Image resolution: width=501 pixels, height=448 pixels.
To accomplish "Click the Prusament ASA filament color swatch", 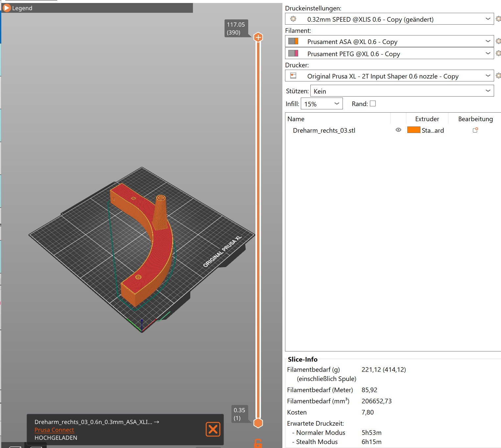I will [x=293, y=41].
